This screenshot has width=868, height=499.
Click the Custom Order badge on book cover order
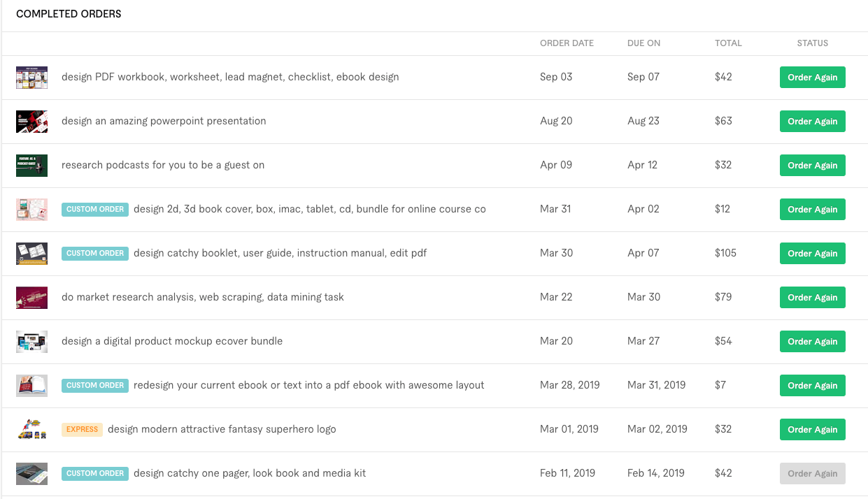tap(95, 209)
